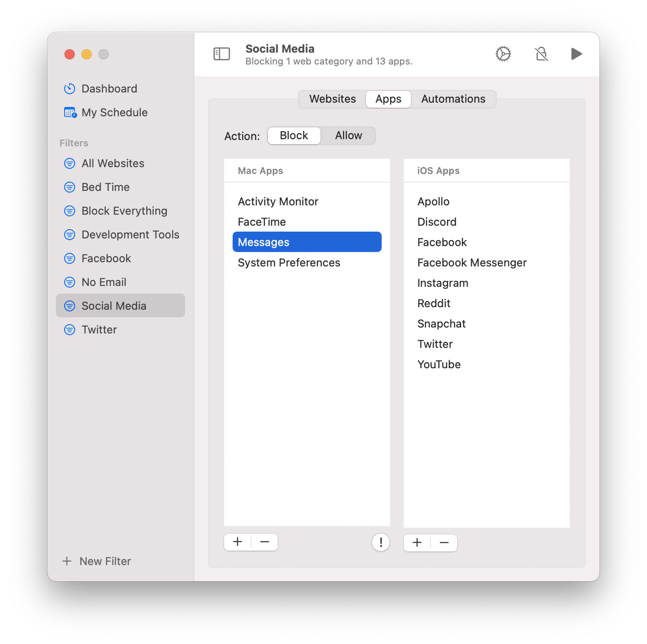Add an iOS app with plus button
The image size is (647, 644).
417,543
